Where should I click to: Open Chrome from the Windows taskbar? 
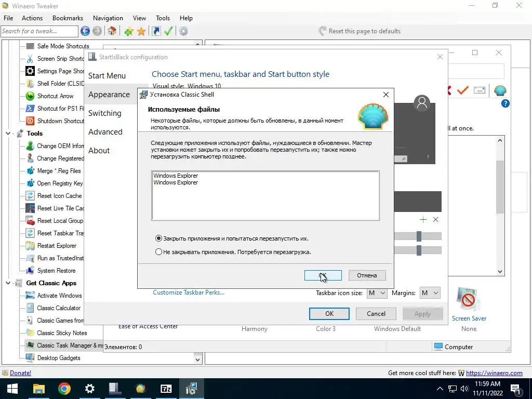64,389
